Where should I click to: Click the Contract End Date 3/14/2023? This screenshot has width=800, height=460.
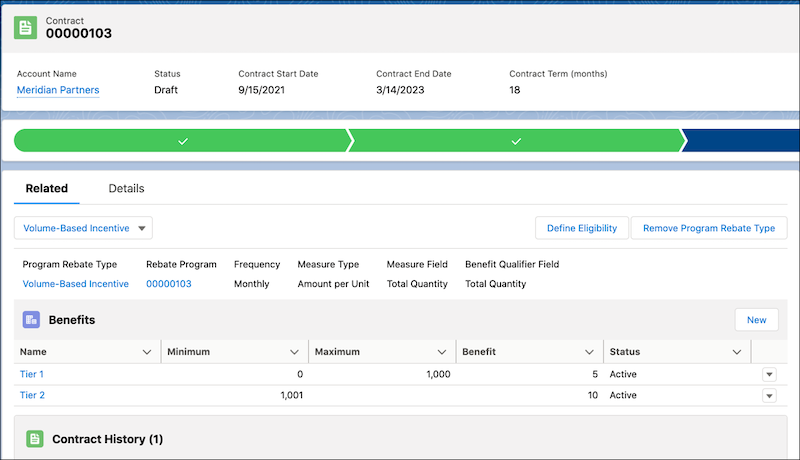(x=400, y=90)
